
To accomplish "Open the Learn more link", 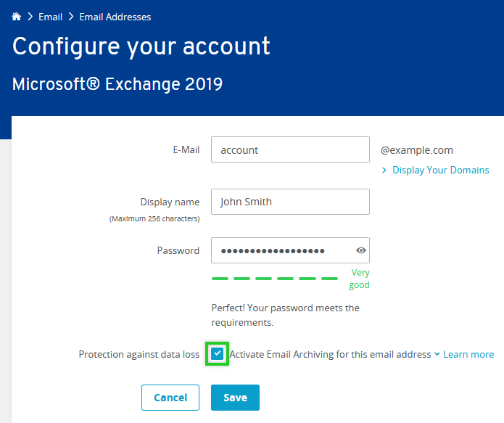I will click(x=468, y=354).
